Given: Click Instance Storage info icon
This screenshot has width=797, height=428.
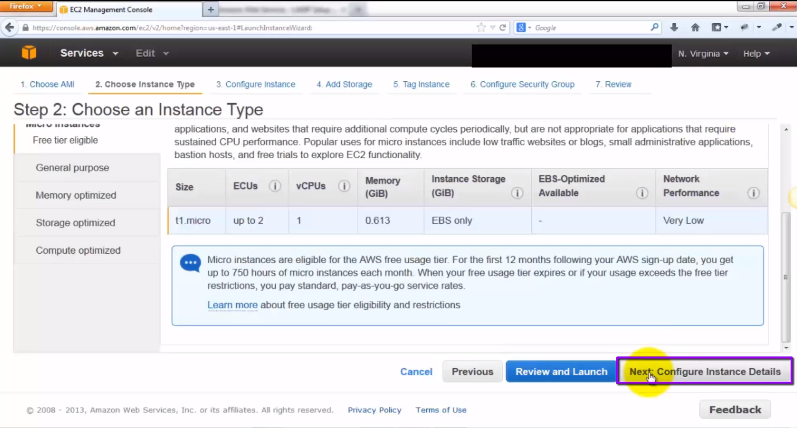Looking at the screenshot, I should coord(517,193).
